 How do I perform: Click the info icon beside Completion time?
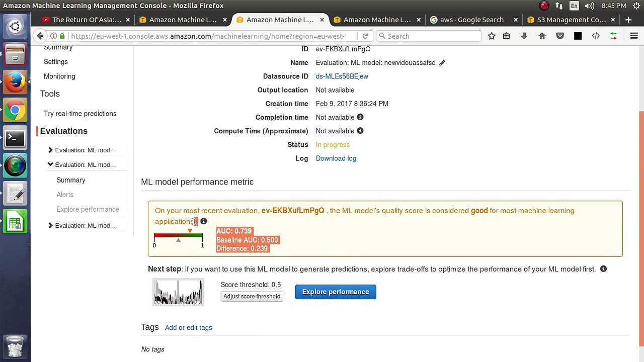coord(360,117)
